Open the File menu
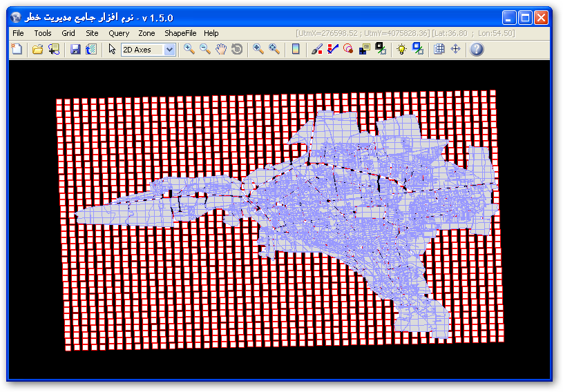This screenshot has height=392, width=563. click(18, 33)
